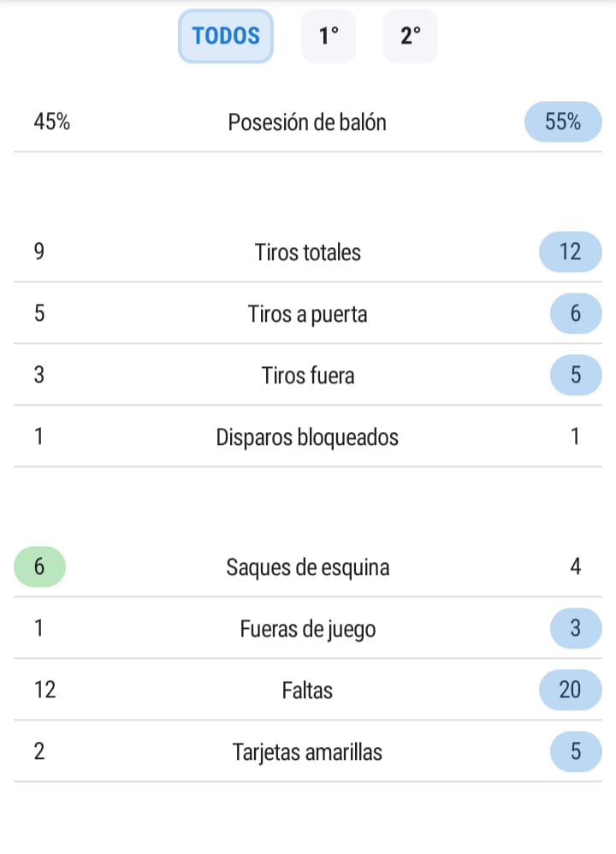The height and width of the screenshot is (854, 616).
Task: Click the green 6 corners badge
Action: 39,567
